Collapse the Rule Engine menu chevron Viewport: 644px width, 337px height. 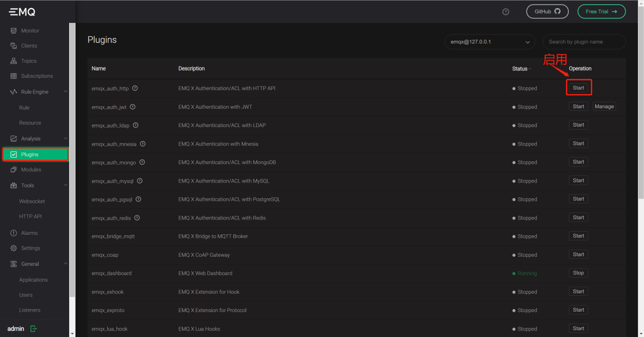[x=66, y=91]
